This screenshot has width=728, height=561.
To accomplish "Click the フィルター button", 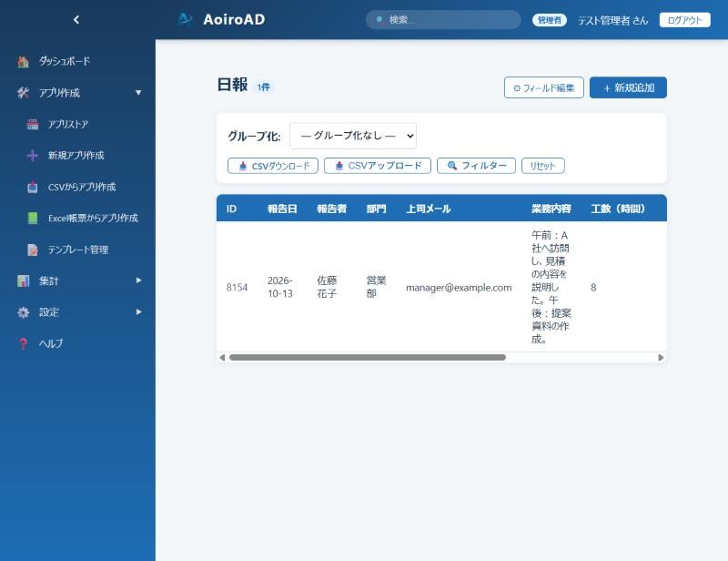I will [x=476, y=166].
